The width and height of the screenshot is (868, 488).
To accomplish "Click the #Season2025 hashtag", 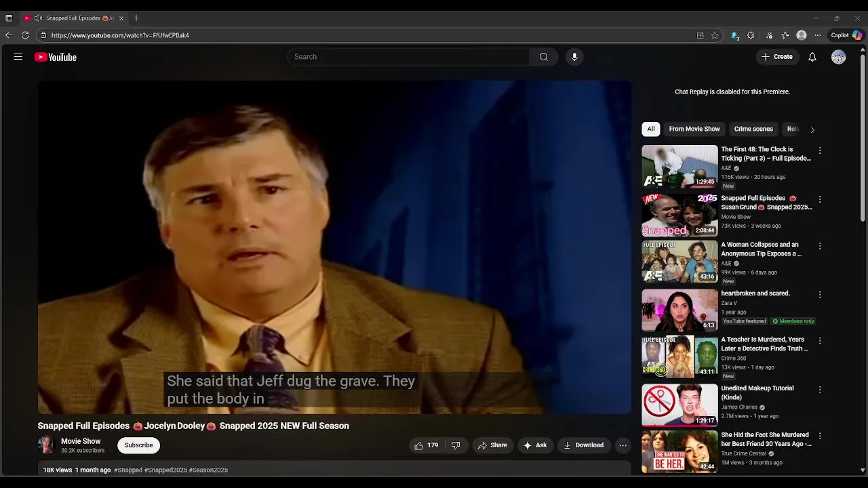I will click(208, 470).
